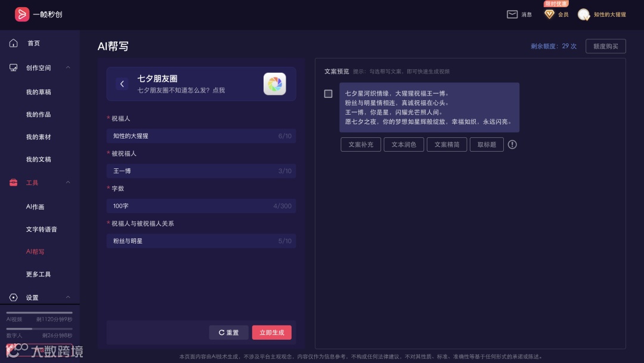Click the 文案预览 heading
The height and width of the screenshot is (363, 644).
(x=336, y=72)
